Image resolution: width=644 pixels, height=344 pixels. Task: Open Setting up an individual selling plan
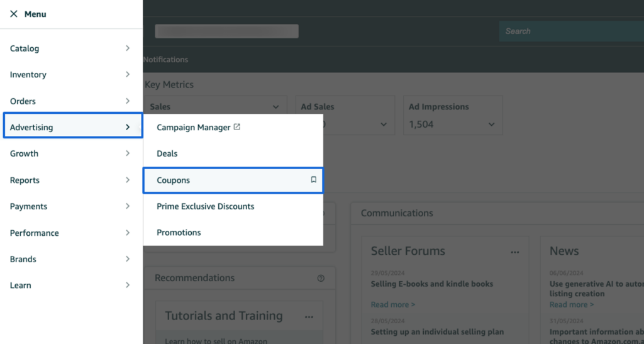point(438,331)
